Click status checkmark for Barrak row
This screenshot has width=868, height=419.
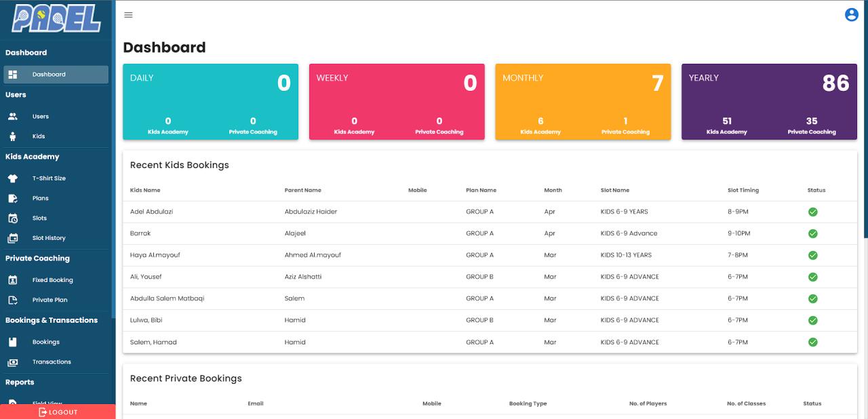(x=812, y=234)
